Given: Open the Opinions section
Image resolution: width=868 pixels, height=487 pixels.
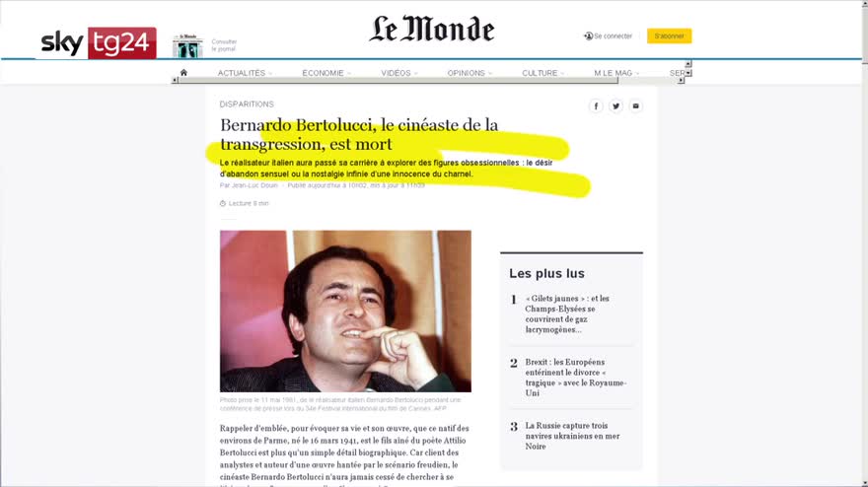Looking at the screenshot, I should [x=470, y=73].
